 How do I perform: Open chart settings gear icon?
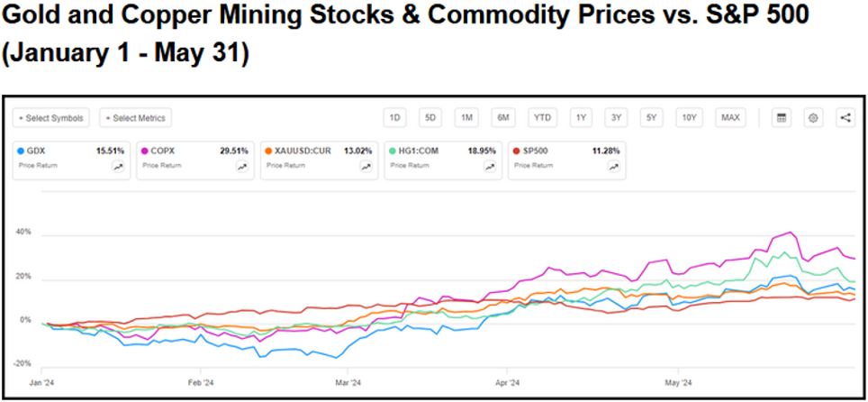pyautogui.click(x=813, y=117)
